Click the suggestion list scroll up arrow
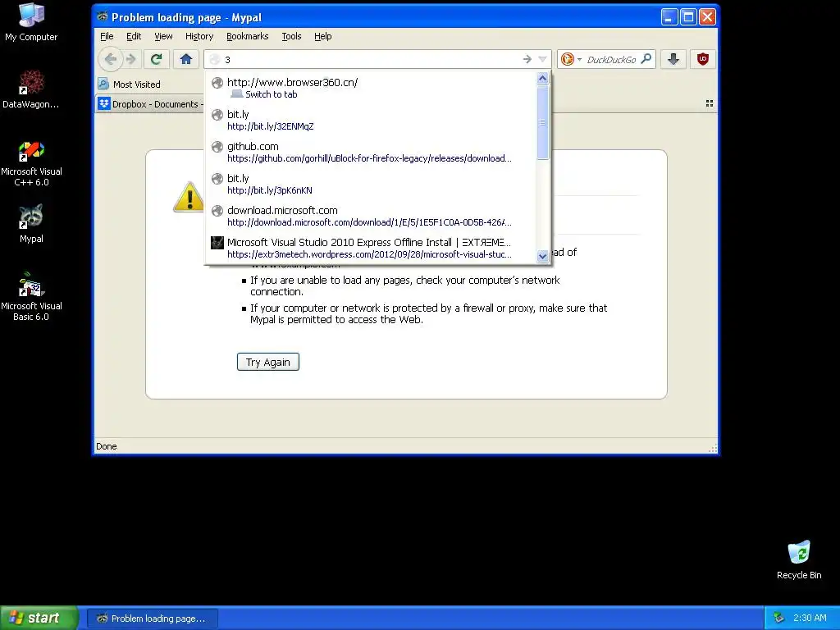The height and width of the screenshot is (630, 840). click(x=542, y=79)
